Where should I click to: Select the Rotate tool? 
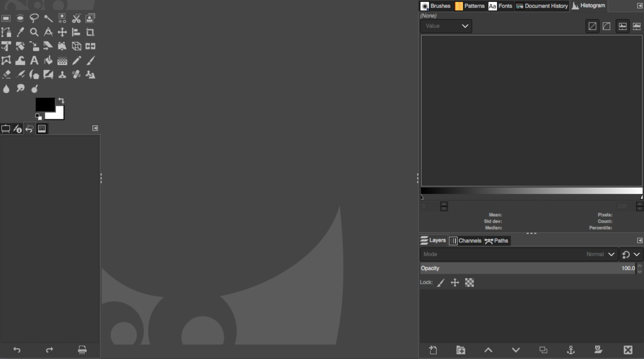20,46
